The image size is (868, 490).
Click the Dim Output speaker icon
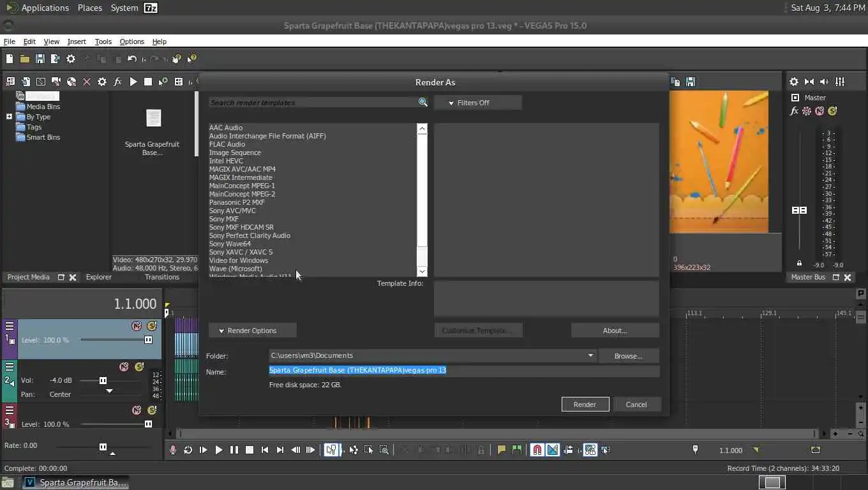pos(825,82)
